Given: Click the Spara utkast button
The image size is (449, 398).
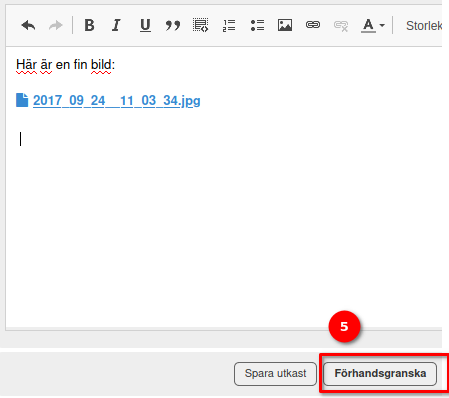Looking at the screenshot, I should [275, 374].
